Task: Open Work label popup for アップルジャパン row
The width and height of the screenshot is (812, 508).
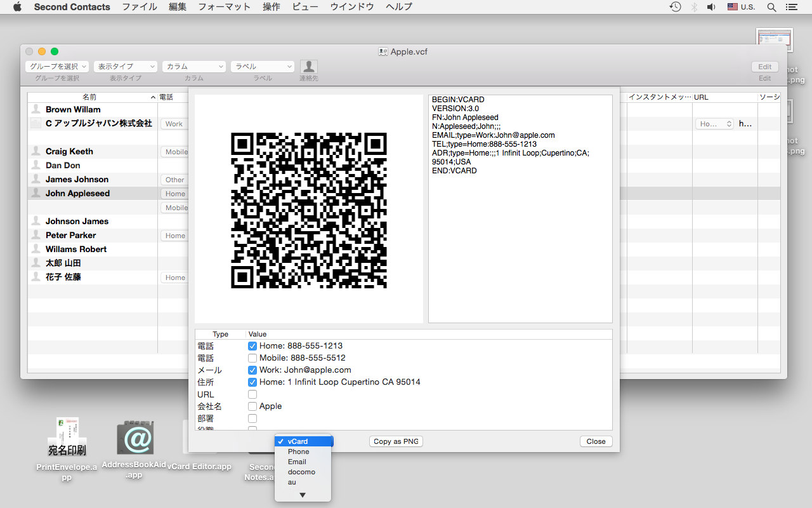Action: (174, 124)
